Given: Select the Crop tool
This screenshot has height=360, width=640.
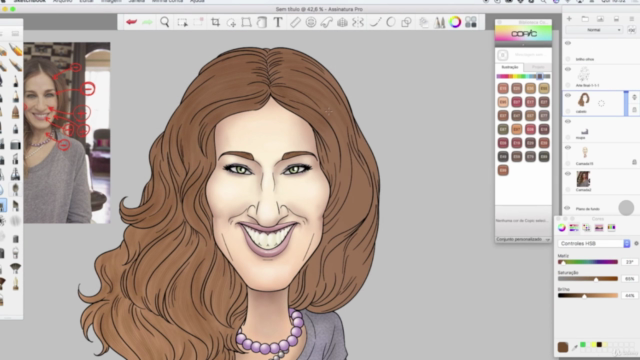Looking at the screenshot, I should [x=215, y=22].
